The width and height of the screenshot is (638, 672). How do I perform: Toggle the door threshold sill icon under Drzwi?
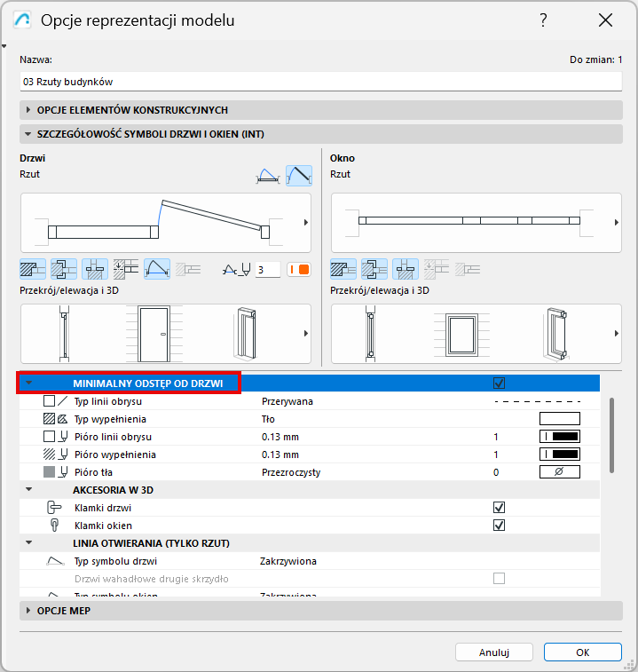[x=95, y=270]
